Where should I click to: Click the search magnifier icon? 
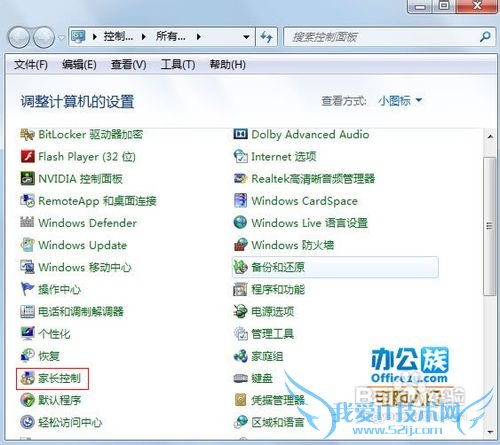485,37
